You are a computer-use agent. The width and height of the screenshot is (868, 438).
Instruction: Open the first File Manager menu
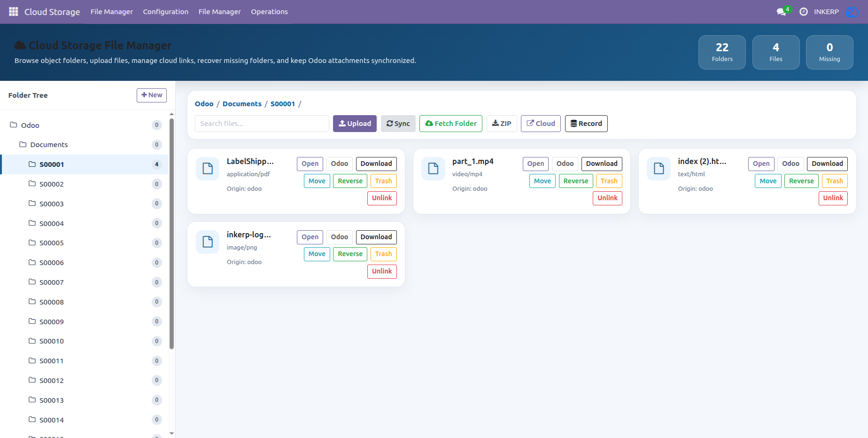(112, 12)
